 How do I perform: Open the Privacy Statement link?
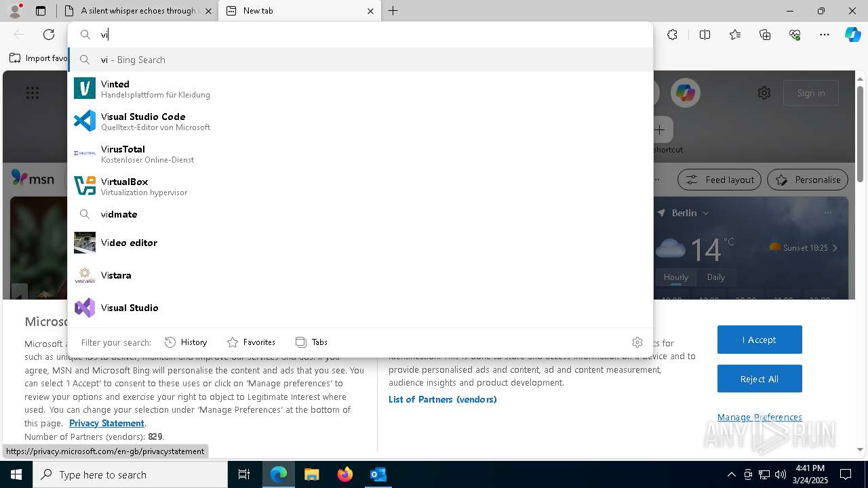(106, 423)
